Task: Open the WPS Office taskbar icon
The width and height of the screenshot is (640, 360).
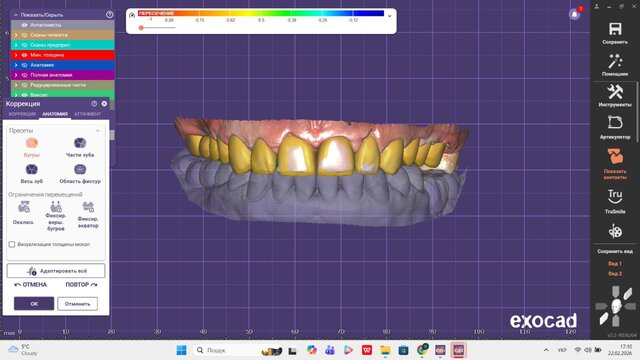Action: 367,350
